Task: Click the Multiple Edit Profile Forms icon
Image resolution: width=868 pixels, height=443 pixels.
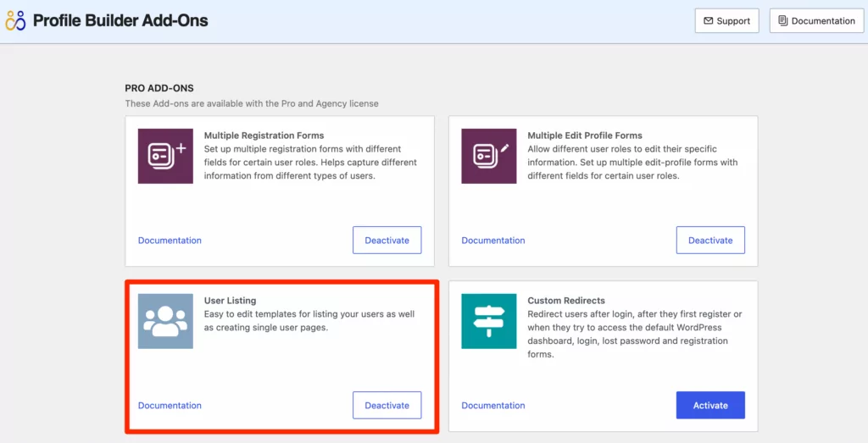Action: coord(489,156)
